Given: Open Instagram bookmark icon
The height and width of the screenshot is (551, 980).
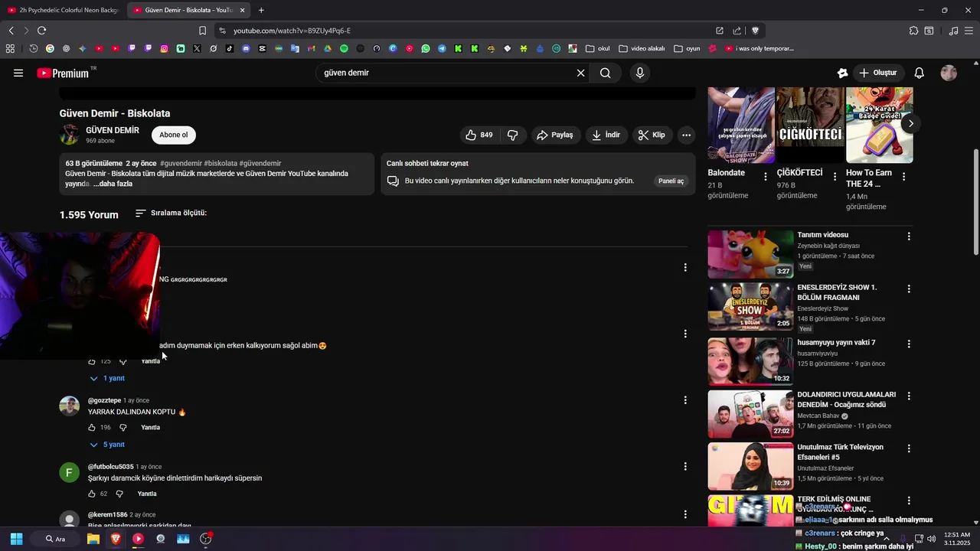Looking at the screenshot, I should point(164,48).
